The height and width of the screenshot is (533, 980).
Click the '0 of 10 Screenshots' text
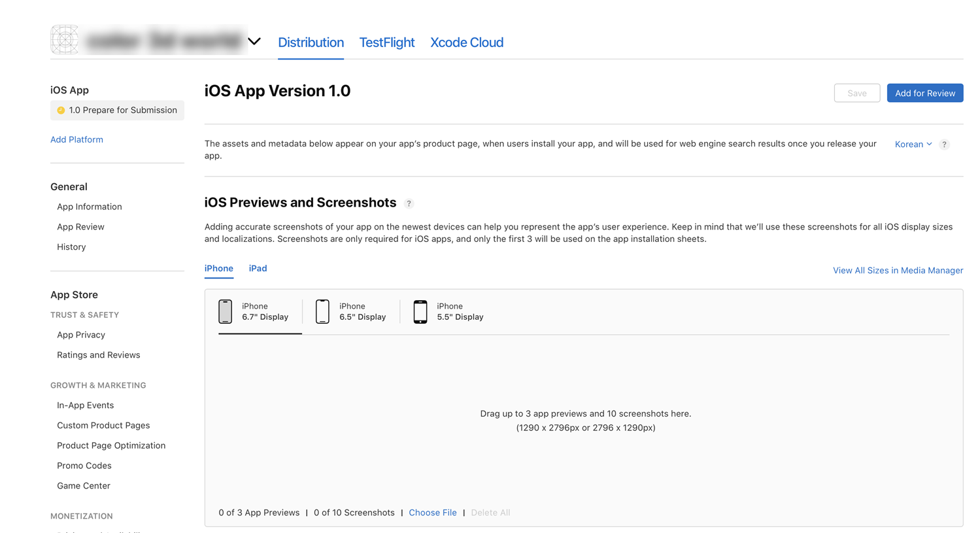(x=354, y=513)
